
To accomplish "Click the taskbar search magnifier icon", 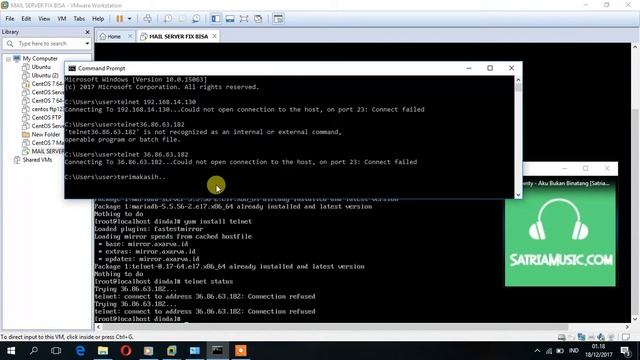I will point(34,351).
